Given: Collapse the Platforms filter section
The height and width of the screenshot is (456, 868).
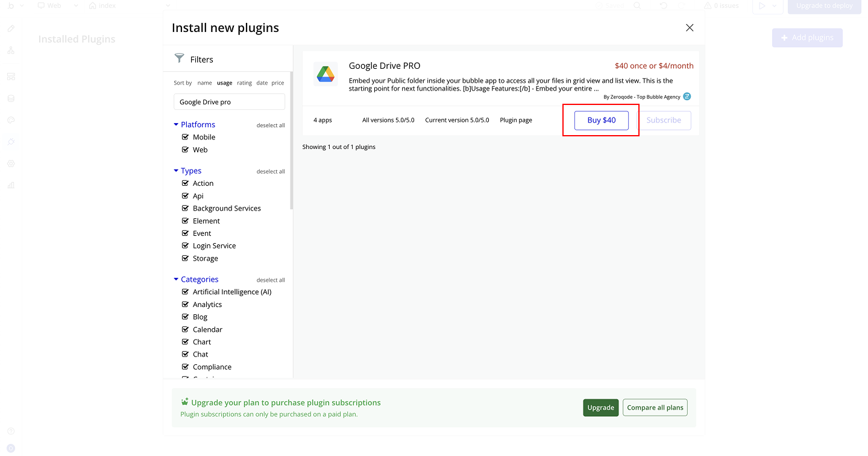Looking at the screenshot, I should point(176,125).
